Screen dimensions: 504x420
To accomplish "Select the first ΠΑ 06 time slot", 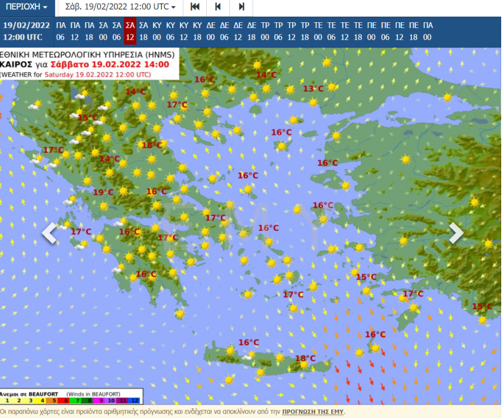I will (x=61, y=31).
